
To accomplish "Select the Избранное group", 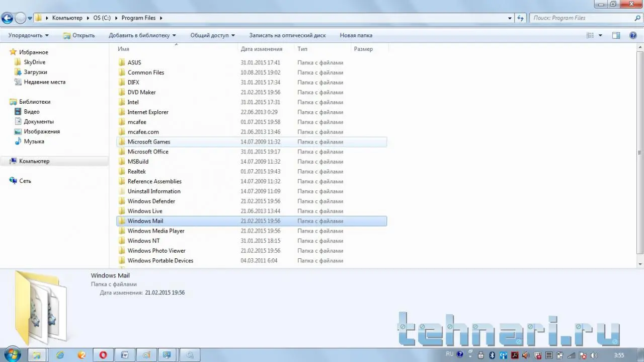I will 33,52.
